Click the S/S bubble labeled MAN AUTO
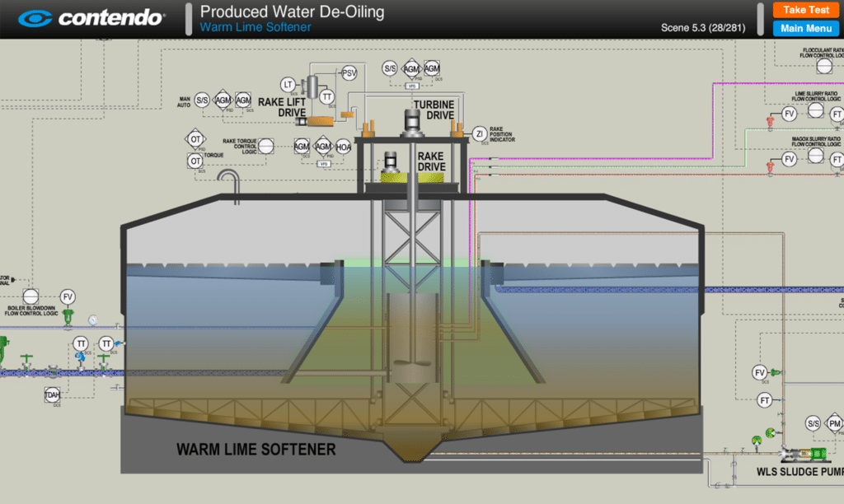844x504 pixels. point(202,100)
